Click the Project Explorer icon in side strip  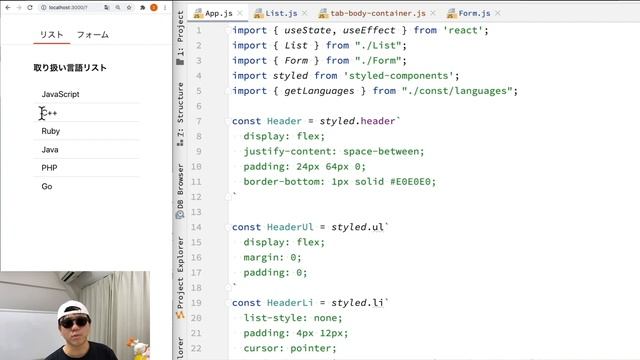point(180,315)
